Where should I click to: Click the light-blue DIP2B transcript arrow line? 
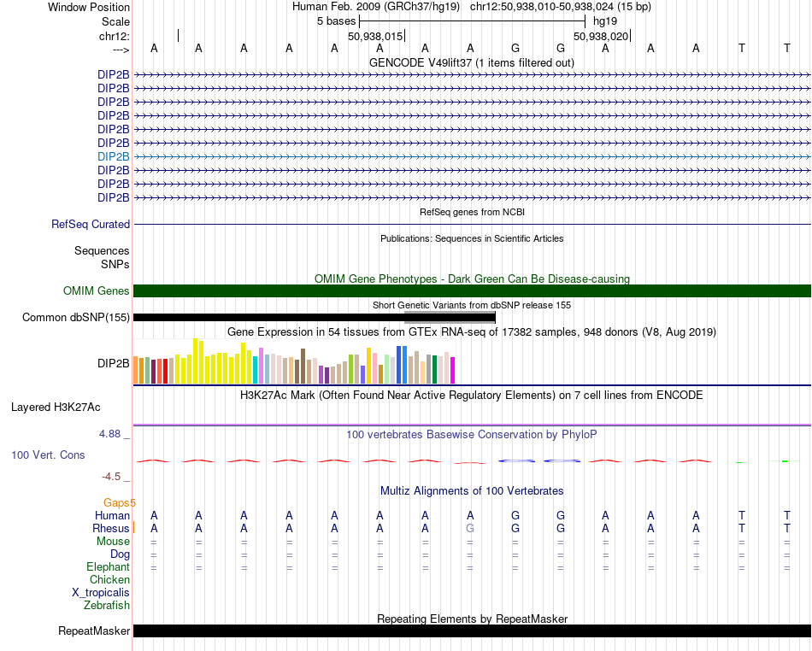point(472,156)
